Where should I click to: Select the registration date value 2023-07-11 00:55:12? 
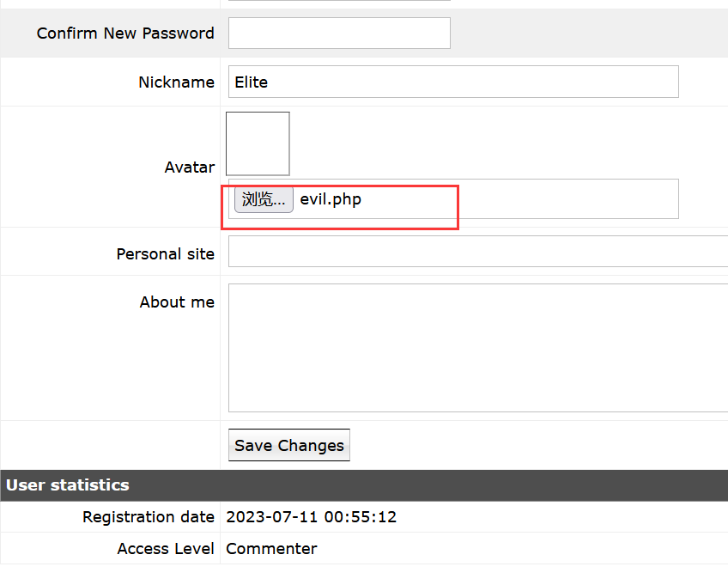(311, 517)
